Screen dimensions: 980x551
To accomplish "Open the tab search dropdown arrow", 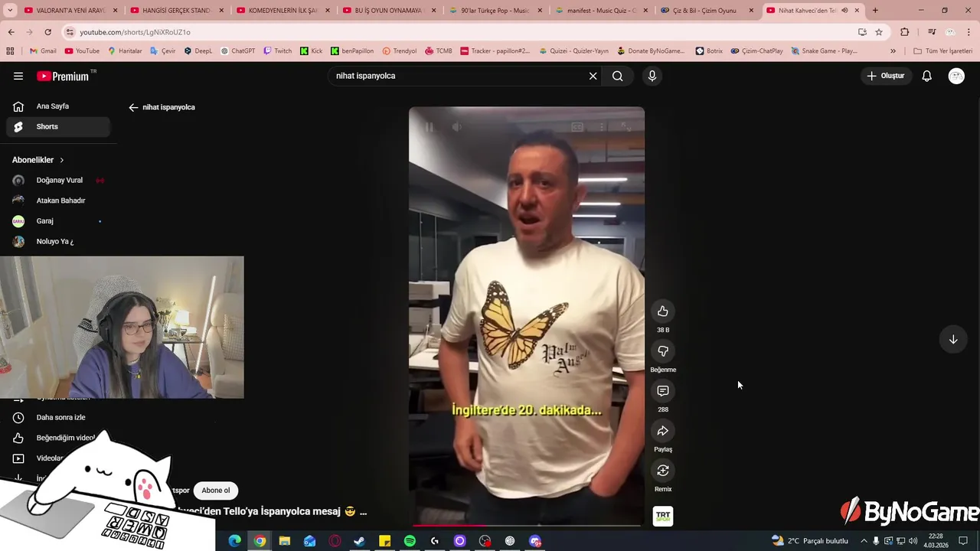I will click(x=9, y=11).
